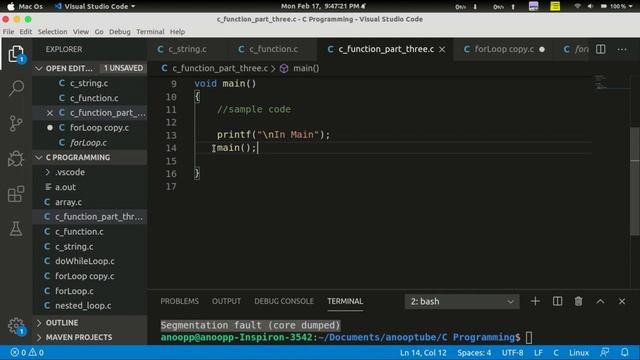Viewport: 640px width, 360px height.
Task: Expand the Maven Projects section
Action: tap(39, 337)
